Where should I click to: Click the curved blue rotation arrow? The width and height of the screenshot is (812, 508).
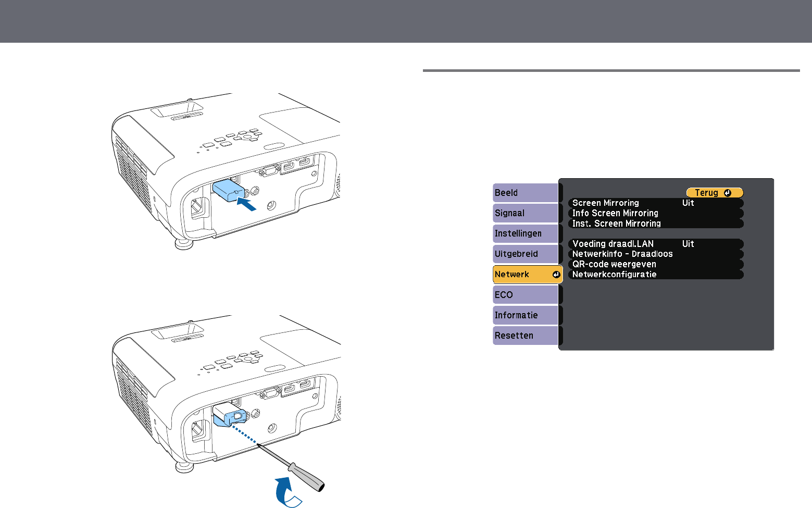pos(287,491)
